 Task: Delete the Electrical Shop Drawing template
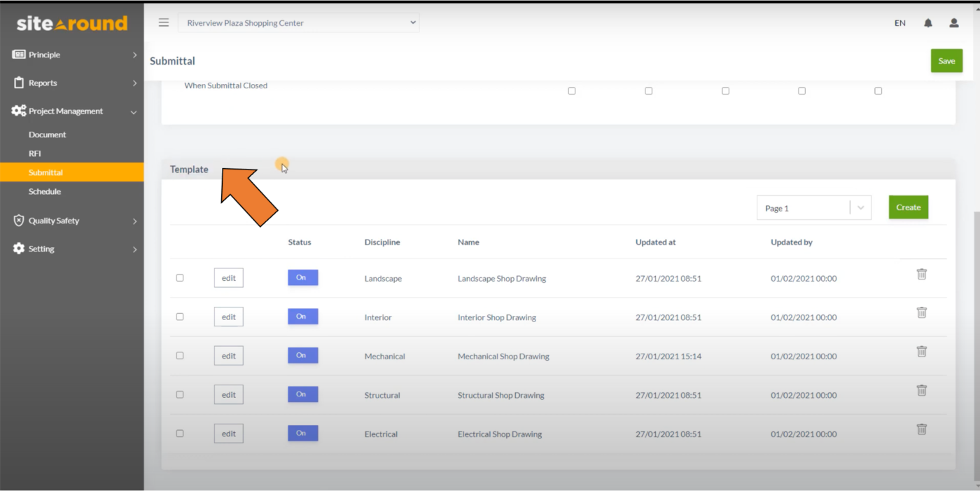[922, 429]
